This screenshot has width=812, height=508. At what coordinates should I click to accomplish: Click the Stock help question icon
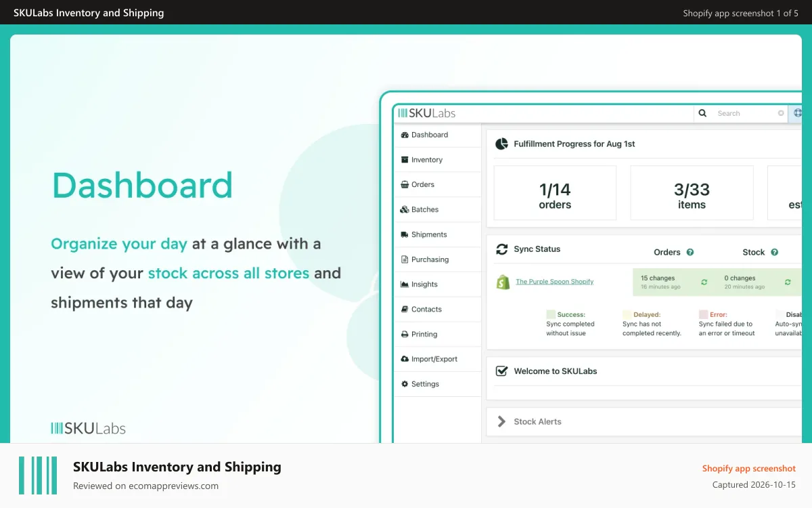coord(775,252)
